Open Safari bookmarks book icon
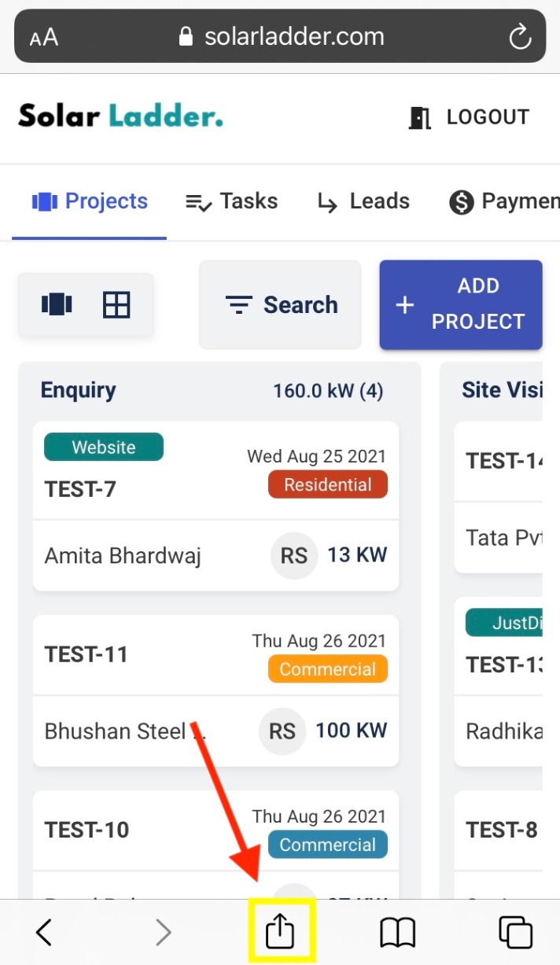The height and width of the screenshot is (965, 560). pyautogui.click(x=397, y=933)
